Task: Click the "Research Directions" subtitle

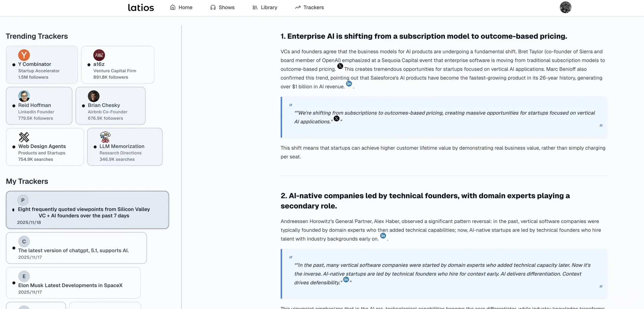Action: coord(120,153)
